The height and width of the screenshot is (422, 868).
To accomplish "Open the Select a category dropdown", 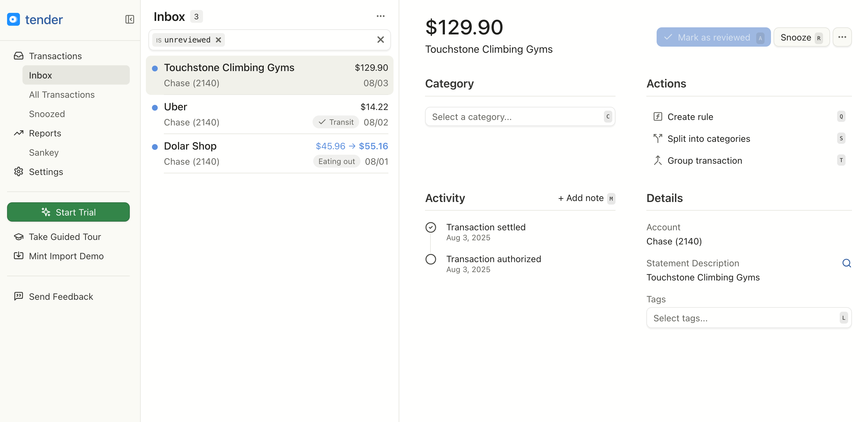I will click(x=519, y=117).
